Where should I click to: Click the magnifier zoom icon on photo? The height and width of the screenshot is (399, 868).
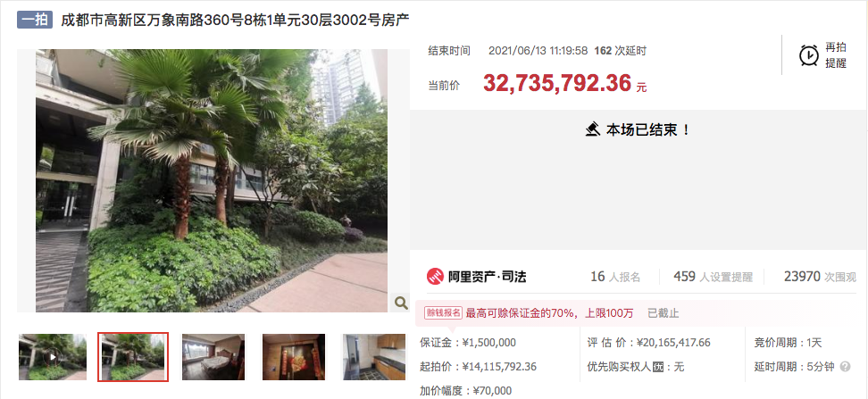400,303
